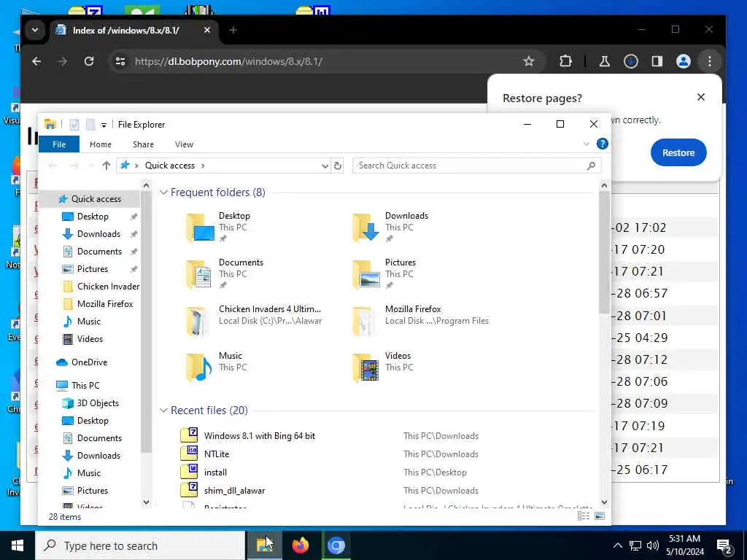Go back in Chrome
This screenshot has height=560, width=747.
[x=36, y=61]
